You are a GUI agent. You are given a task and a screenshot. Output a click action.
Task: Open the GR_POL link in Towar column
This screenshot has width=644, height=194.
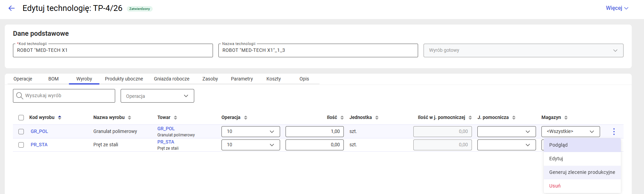click(166, 129)
